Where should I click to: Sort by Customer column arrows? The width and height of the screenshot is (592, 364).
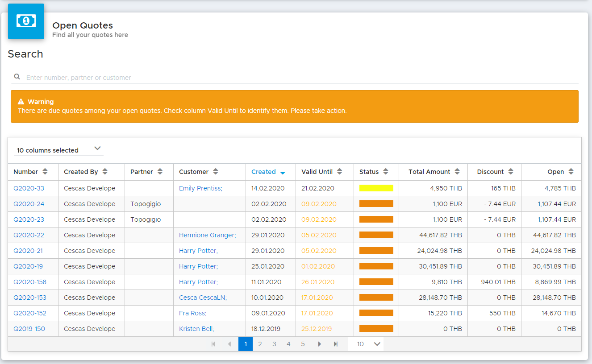click(215, 172)
